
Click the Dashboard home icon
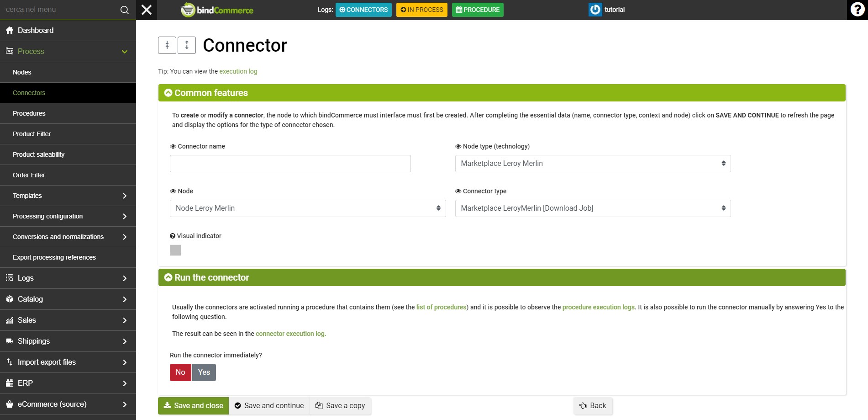point(10,31)
